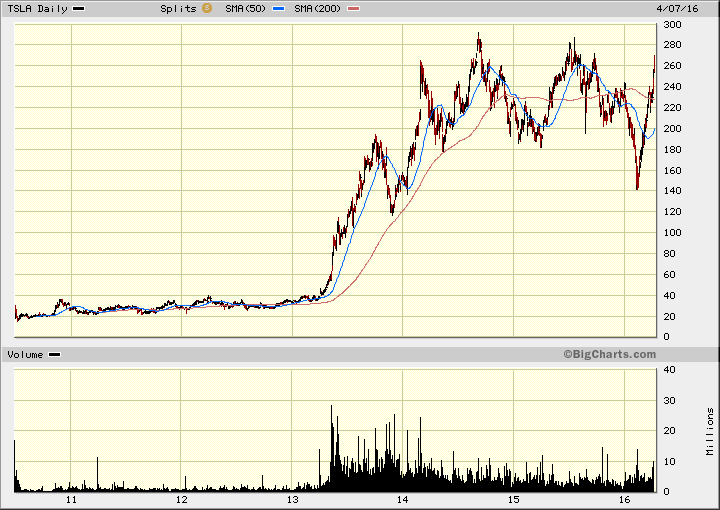This screenshot has height=510, width=720.
Task: Click the SMA(50) blue legend swatch
Action: (278, 8)
